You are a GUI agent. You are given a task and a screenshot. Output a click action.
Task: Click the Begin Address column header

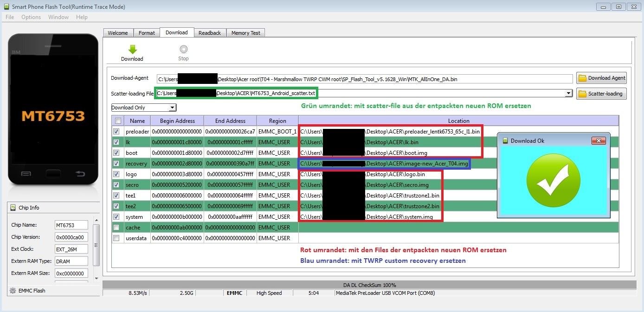pos(177,121)
